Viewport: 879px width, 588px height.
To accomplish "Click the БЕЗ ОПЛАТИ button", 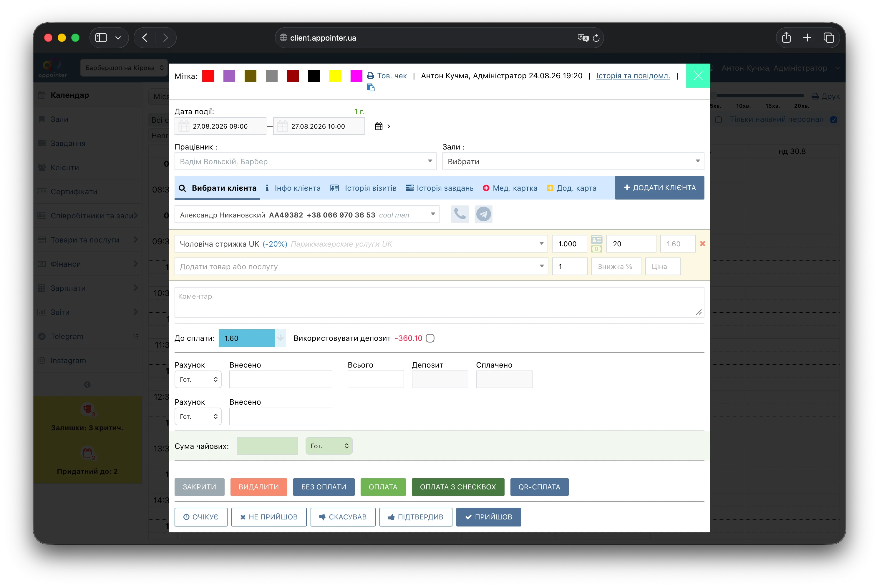I will [x=324, y=487].
